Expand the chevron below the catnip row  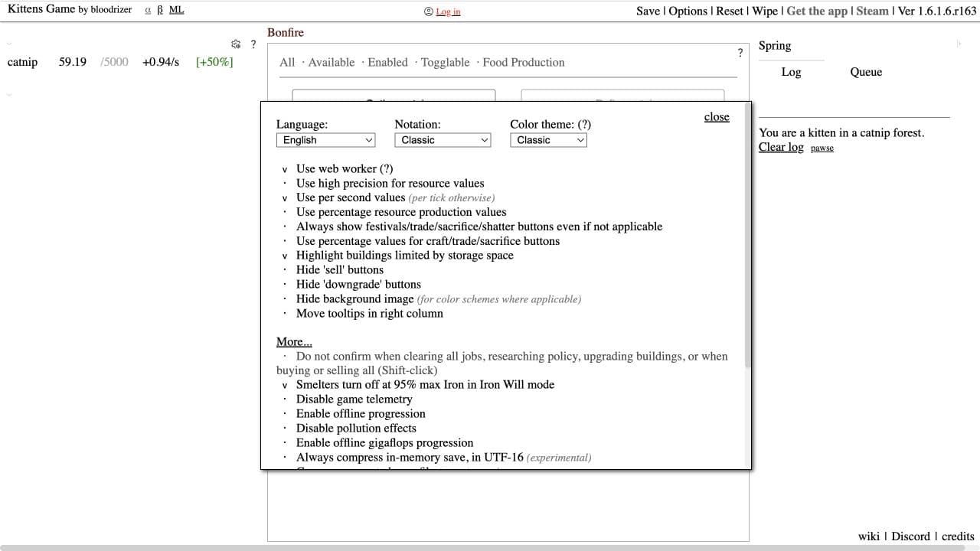coord(10,95)
